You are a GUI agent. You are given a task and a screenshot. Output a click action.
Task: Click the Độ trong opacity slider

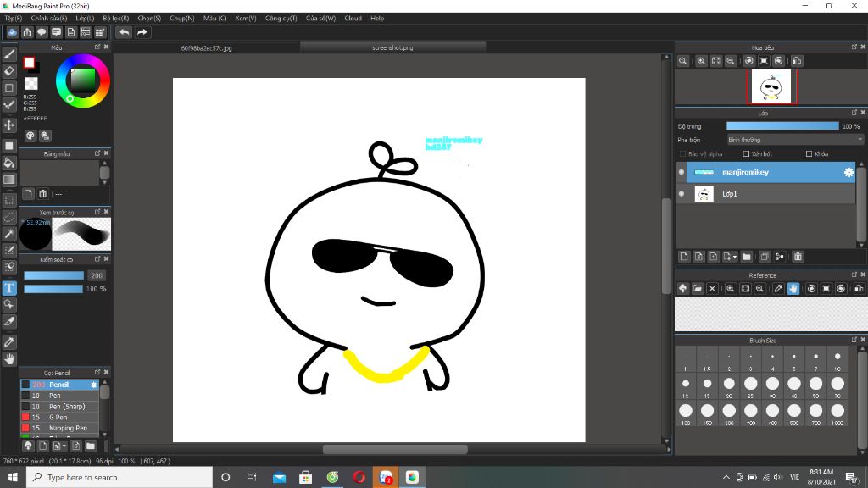[782, 126]
